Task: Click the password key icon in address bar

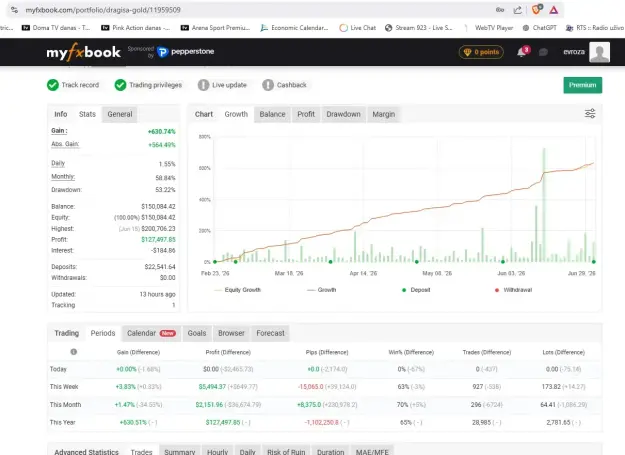Action: pyautogui.click(x=500, y=10)
